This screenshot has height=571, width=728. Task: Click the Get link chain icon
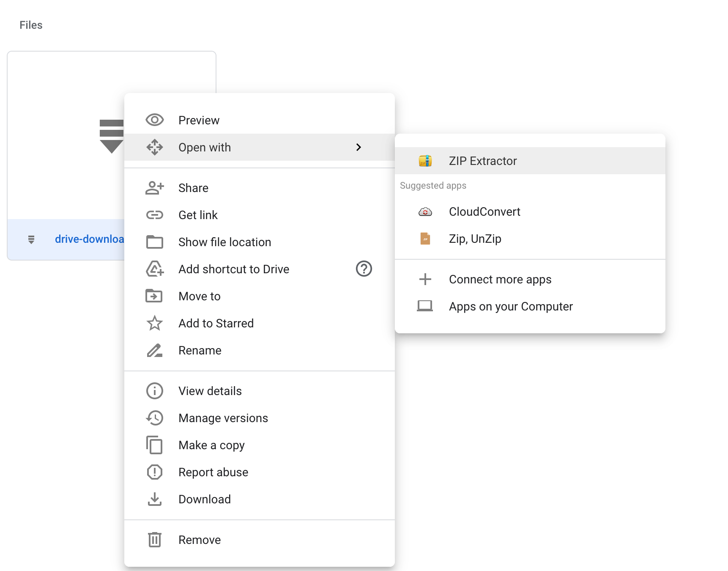(x=155, y=215)
